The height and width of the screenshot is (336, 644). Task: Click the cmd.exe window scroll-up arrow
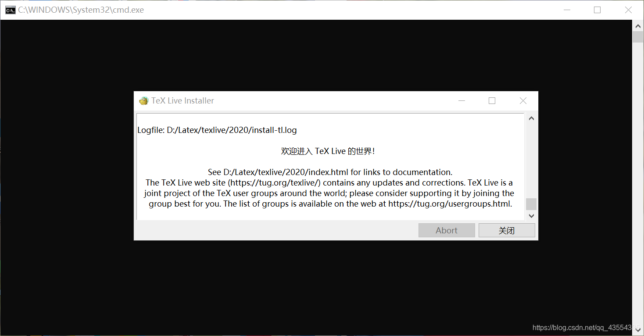638,26
